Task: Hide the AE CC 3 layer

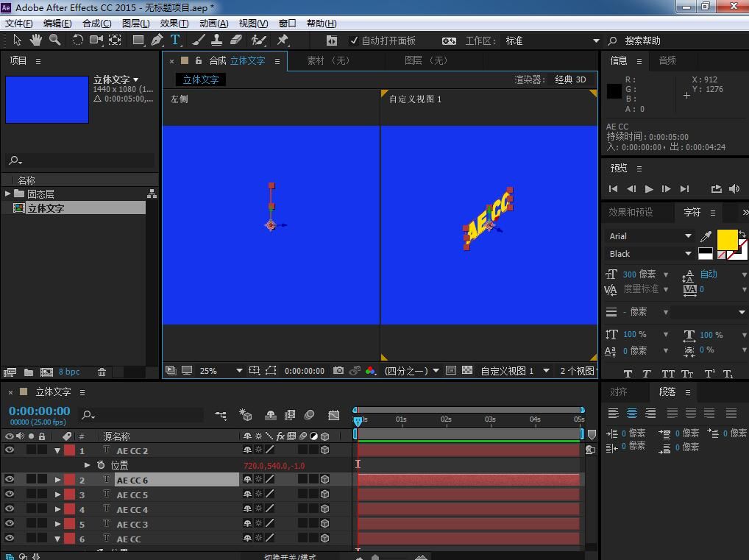Action: tap(9, 524)
